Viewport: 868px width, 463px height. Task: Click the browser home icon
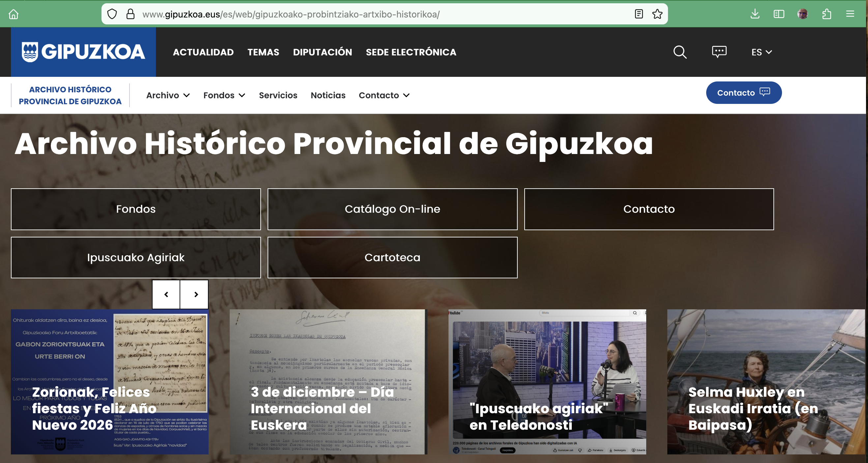[x=14, y=14]
